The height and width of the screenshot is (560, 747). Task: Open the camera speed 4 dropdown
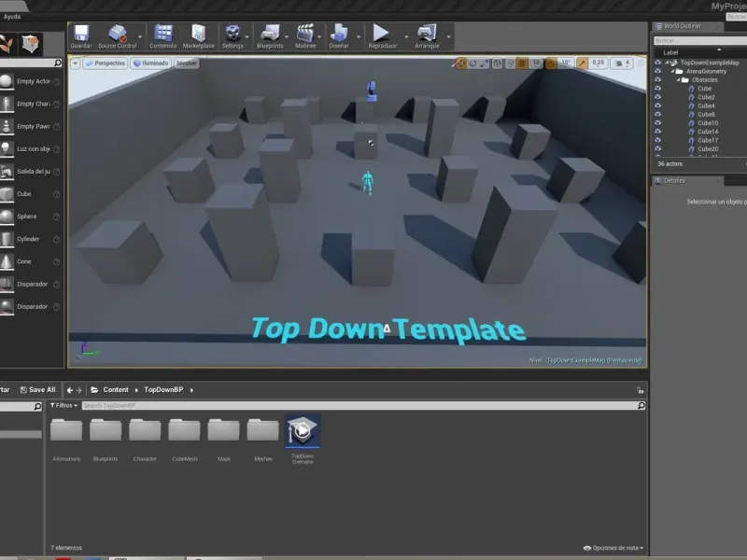click(622, 63)
